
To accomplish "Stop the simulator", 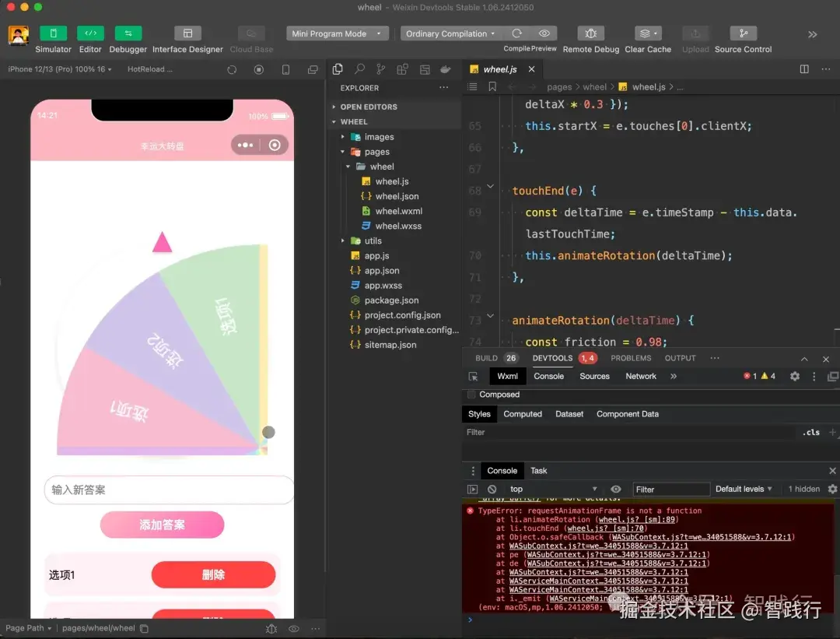I will [259, 70].
